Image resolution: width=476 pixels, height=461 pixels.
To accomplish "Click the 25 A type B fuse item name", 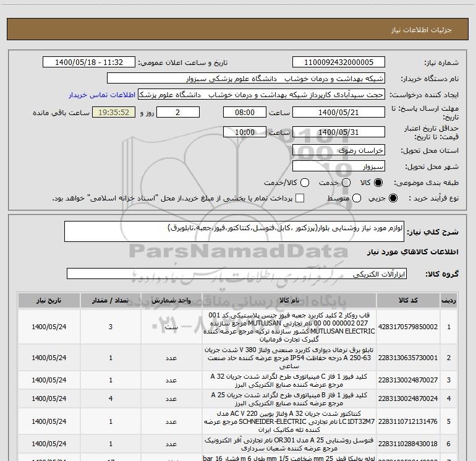I will (289, 399).
